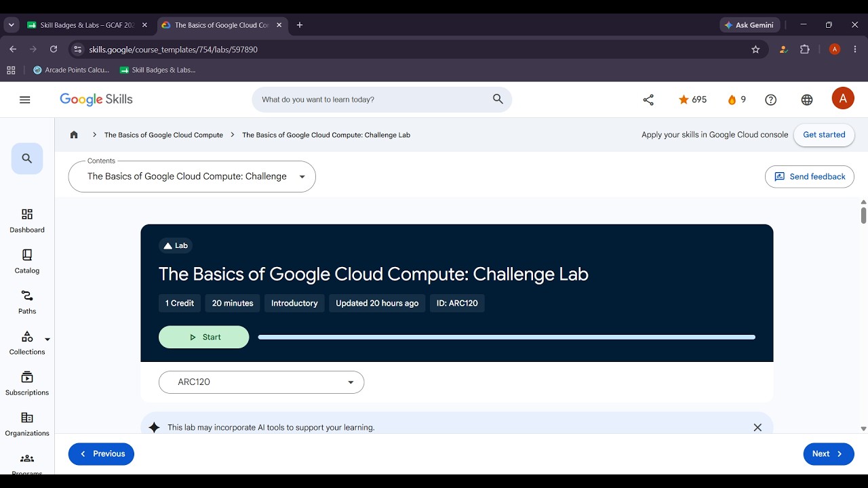Viewport: 868px width, 488px height.
Task: Click the ID: ARC120 chip
Action: click(x=457, y=303)
